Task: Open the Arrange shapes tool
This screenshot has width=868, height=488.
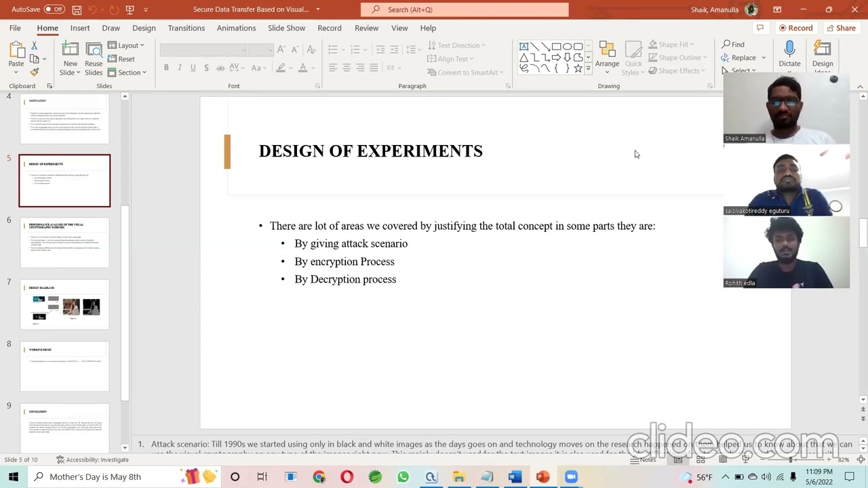Action: (x=607, y=50)
